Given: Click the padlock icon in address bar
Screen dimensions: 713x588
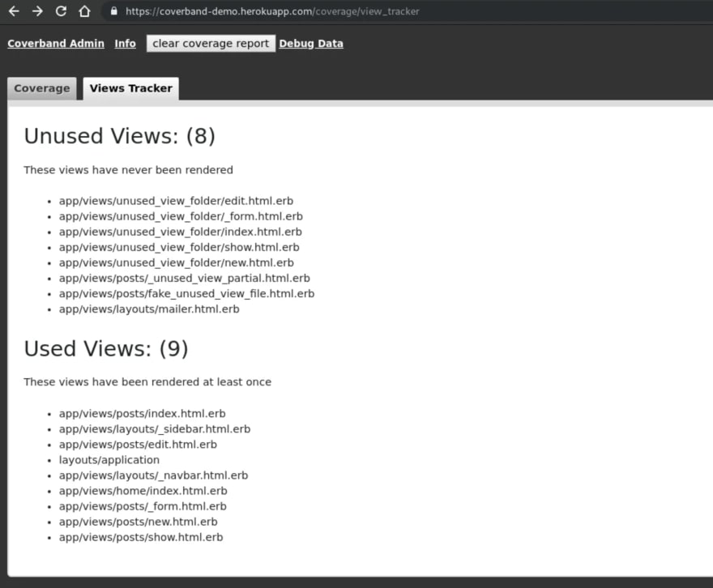Looking at the screenshot, I should point(114,11).
